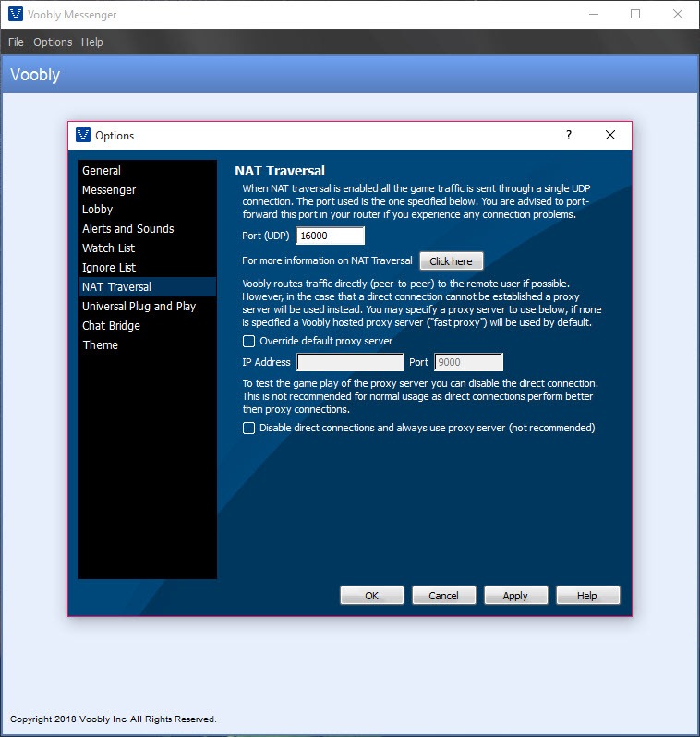This screenshot has width=700, height=737.
Task: Select Lobby options category
Action: (148, 209)
